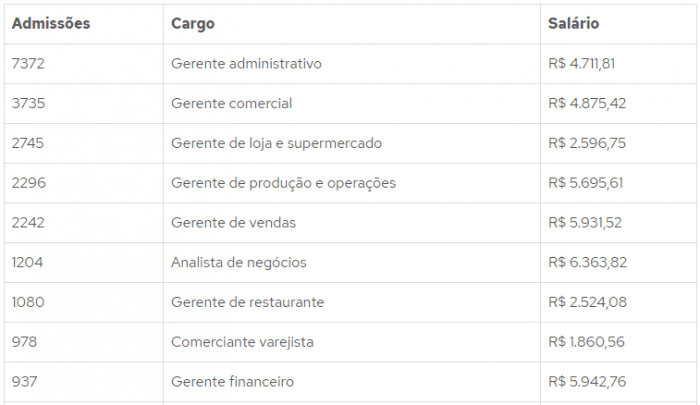Screen dimensions: 700x405
Task: Select the Gerente de vendas cell
Action: [233, 222]
